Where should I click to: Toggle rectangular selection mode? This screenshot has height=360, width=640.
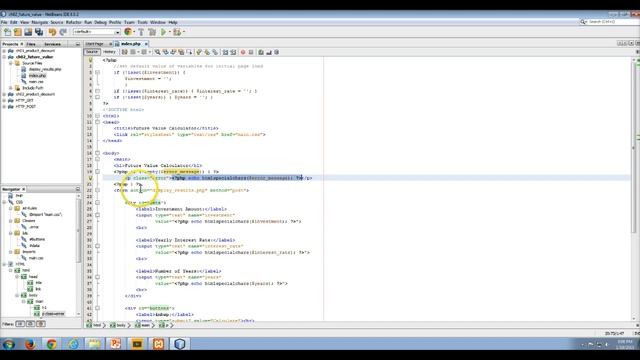(x=189, y=52)
